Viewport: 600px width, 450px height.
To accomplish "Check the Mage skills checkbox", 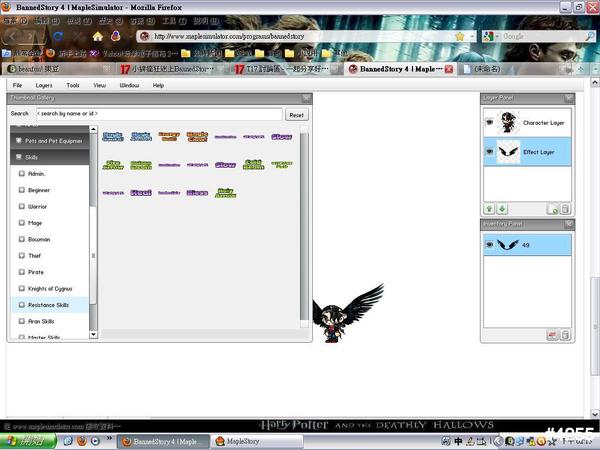I will tap(22, 223).
